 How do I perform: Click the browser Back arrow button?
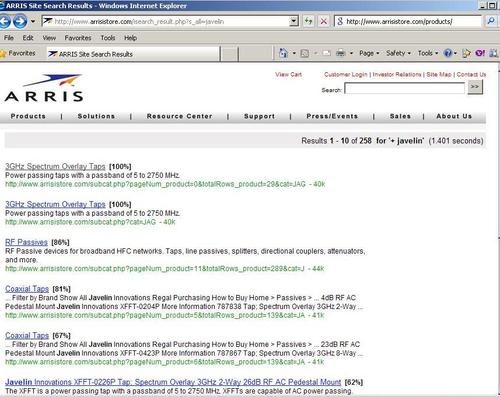pos(5,22)
